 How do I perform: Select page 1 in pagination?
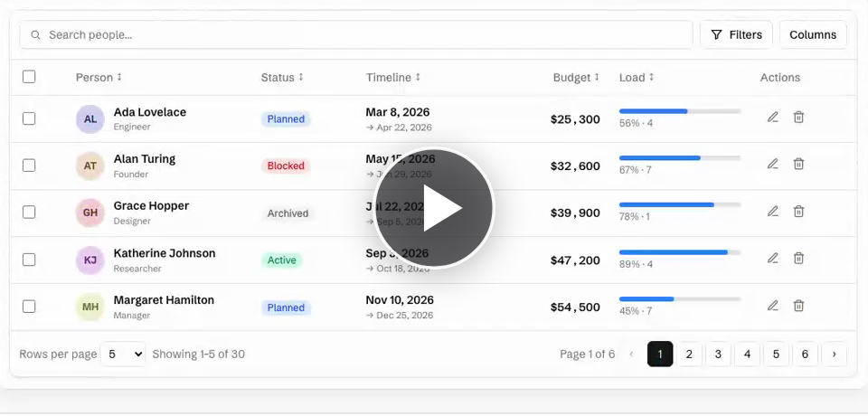(x=660, y=354)
